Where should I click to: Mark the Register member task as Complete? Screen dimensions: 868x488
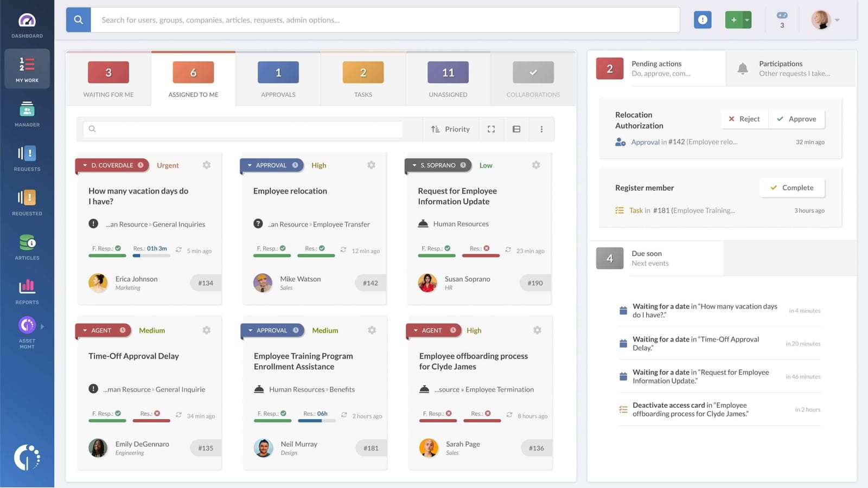(792, 188)
